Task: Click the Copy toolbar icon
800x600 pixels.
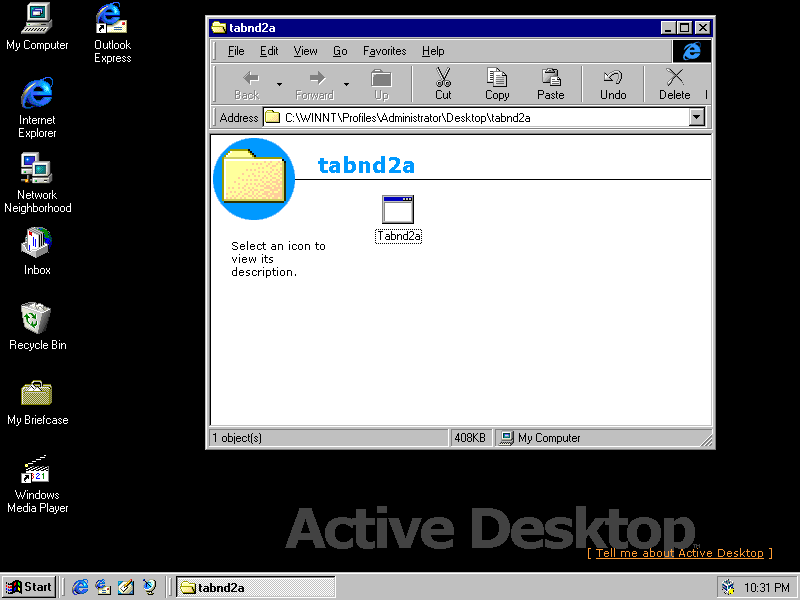Action: 497,84
